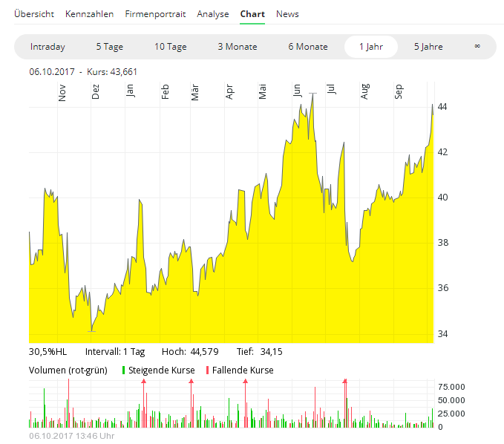Click the 30,5%HL label
The width and height of the screenshot is (504, 444).
click(48, 352)
